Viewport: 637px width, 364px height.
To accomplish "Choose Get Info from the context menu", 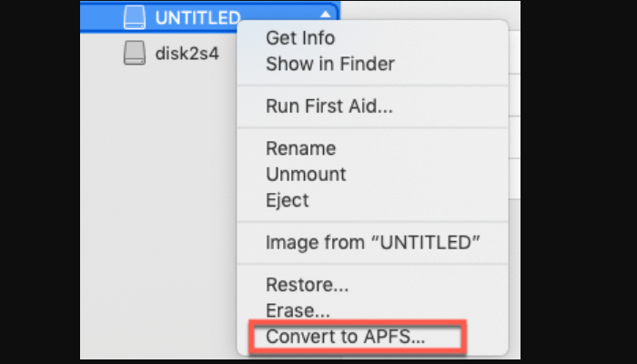I will [x=300, y=38].
